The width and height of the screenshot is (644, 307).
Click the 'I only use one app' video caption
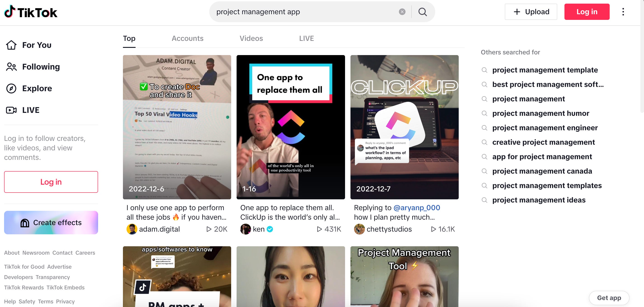tap(176, 213)
